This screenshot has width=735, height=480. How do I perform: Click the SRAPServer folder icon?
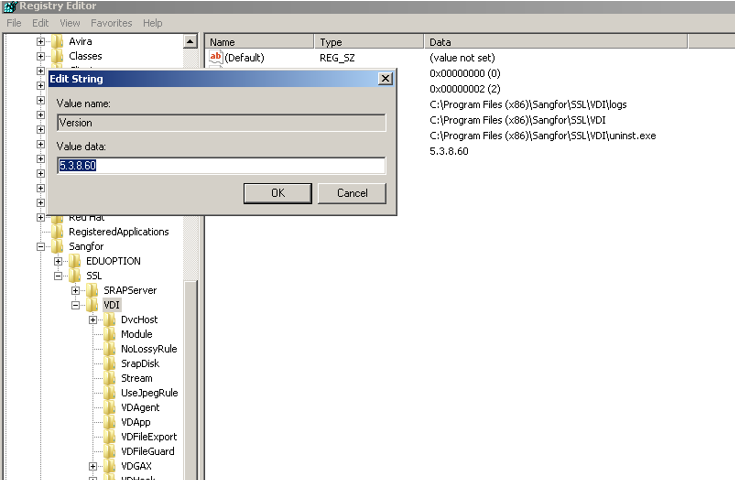(x=92, y=290)
